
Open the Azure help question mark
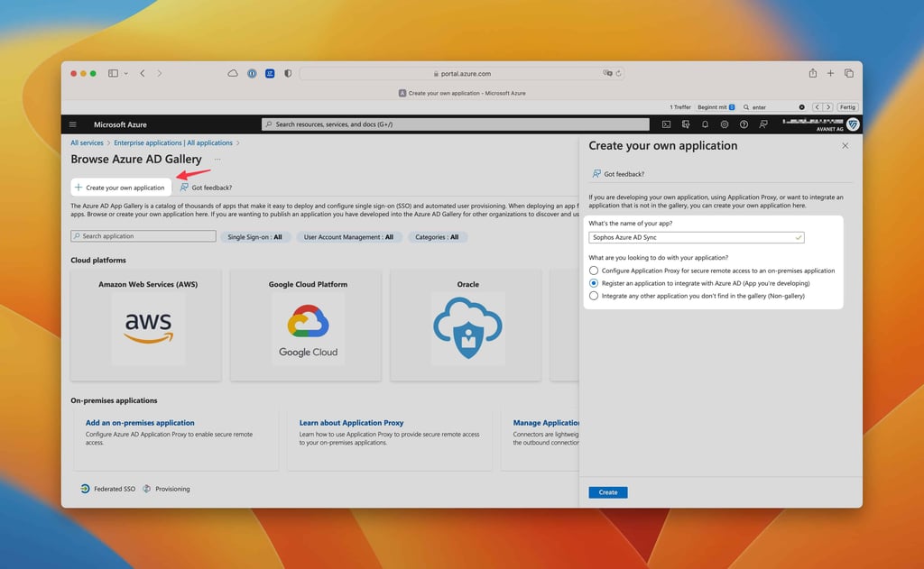744,124
